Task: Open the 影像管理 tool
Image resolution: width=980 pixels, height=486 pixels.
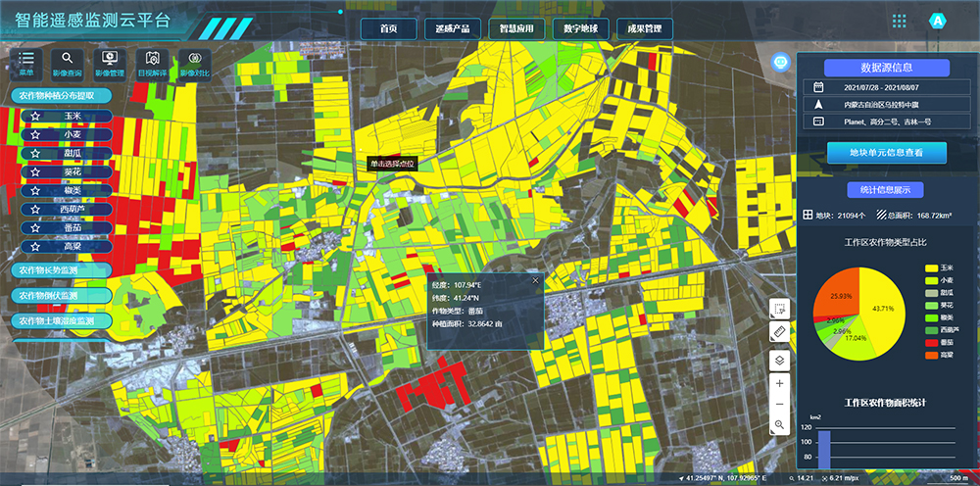Action: point(109,61)
